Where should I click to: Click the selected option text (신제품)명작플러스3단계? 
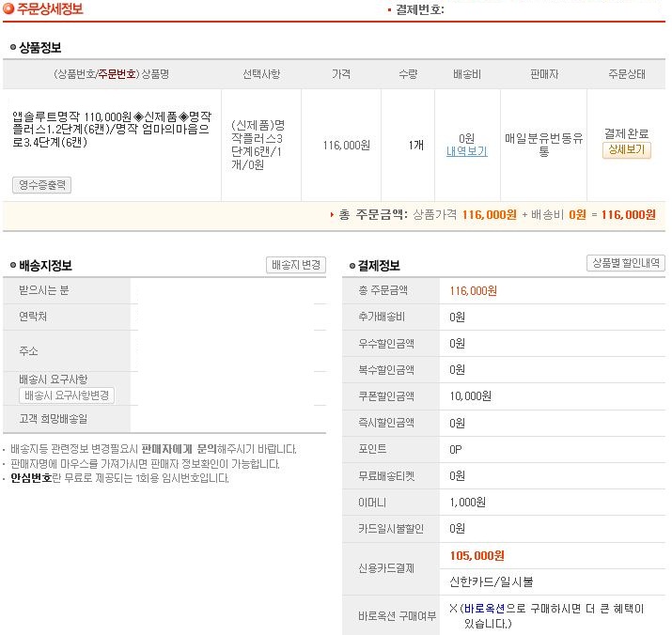[x=258, y=145]
